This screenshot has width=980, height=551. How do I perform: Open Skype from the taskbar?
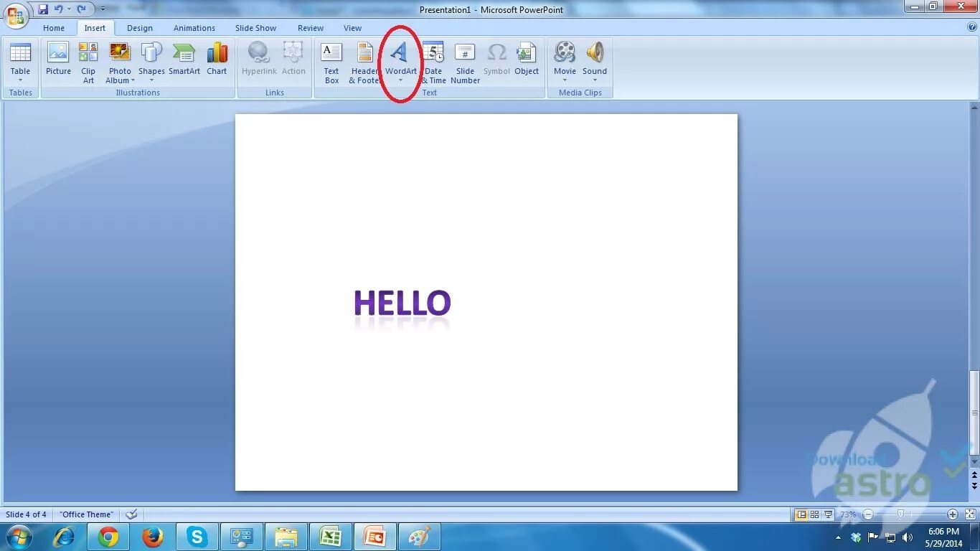click(197, 537)
